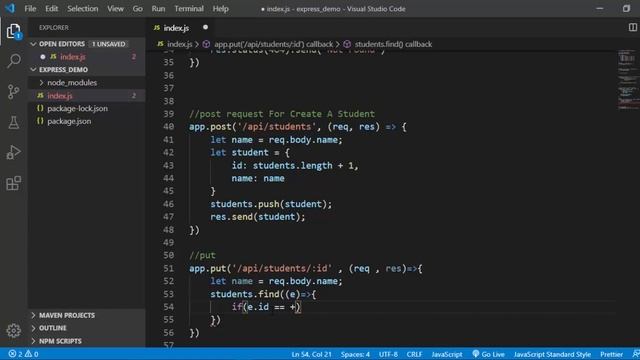Open the Source Control view icon
Screen dimensions: 640x360
(13, 91)
